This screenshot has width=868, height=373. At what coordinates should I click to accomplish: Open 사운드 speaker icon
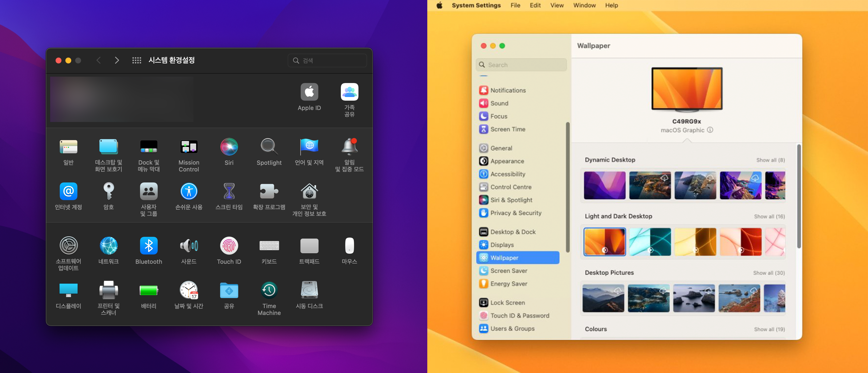click(189, 245)
